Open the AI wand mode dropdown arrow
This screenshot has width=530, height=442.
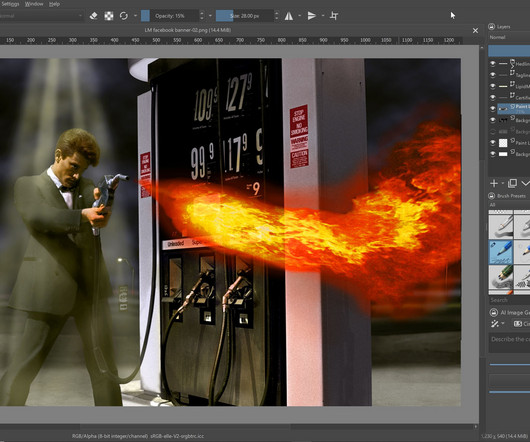tap(503, 324)
